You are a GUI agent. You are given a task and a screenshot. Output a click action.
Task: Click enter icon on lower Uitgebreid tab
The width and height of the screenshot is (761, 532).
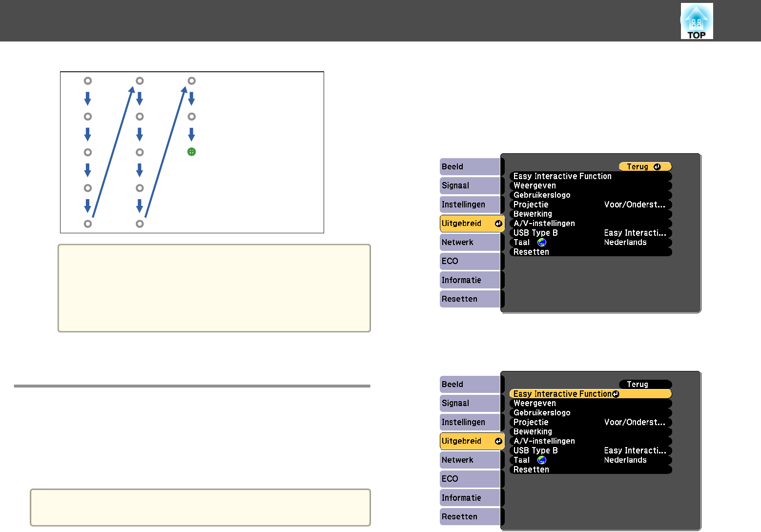(498, 441)
